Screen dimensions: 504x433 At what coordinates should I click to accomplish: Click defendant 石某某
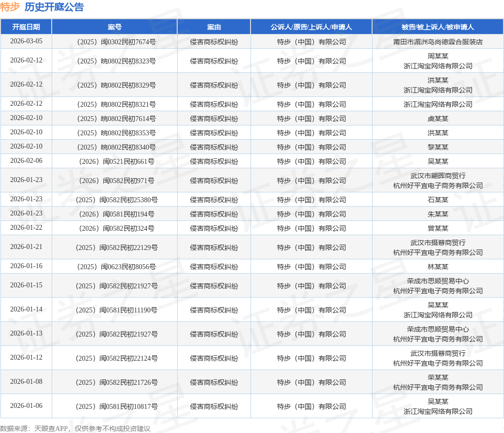click(438, 200)
